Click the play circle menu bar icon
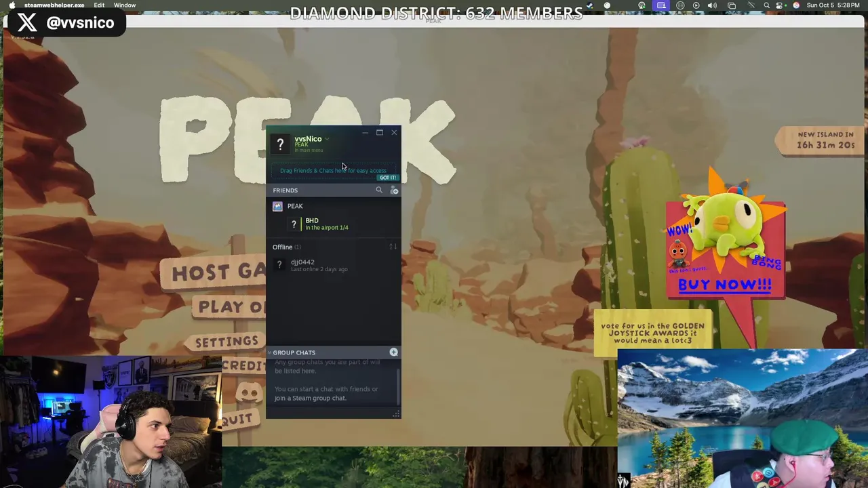This screenshot has height=488, width=868. [x=696, y=5]
